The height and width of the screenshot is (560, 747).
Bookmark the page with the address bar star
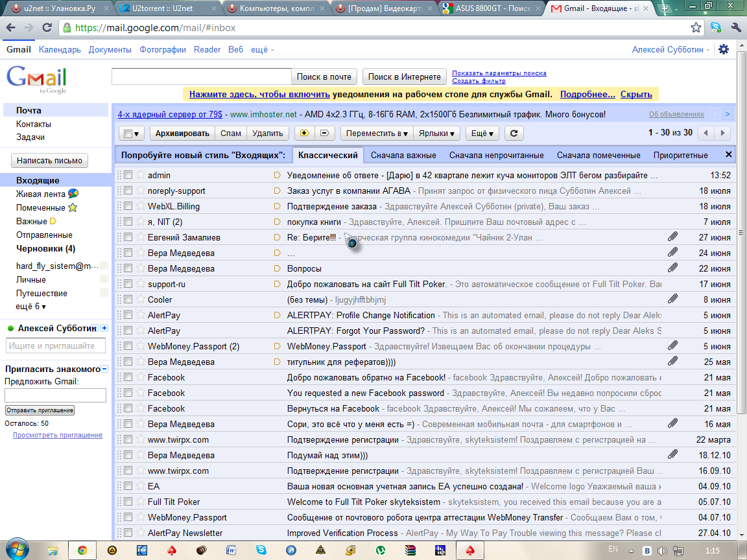click(696, 28)
